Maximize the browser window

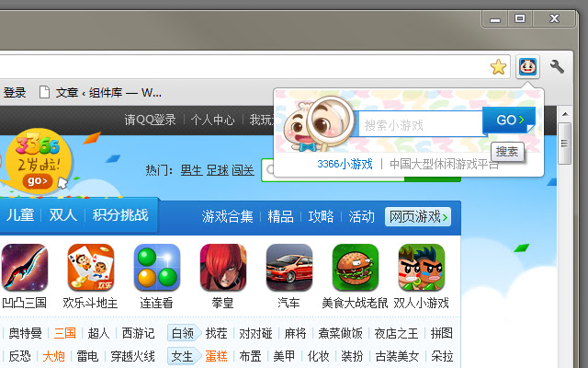click(520, 18)
